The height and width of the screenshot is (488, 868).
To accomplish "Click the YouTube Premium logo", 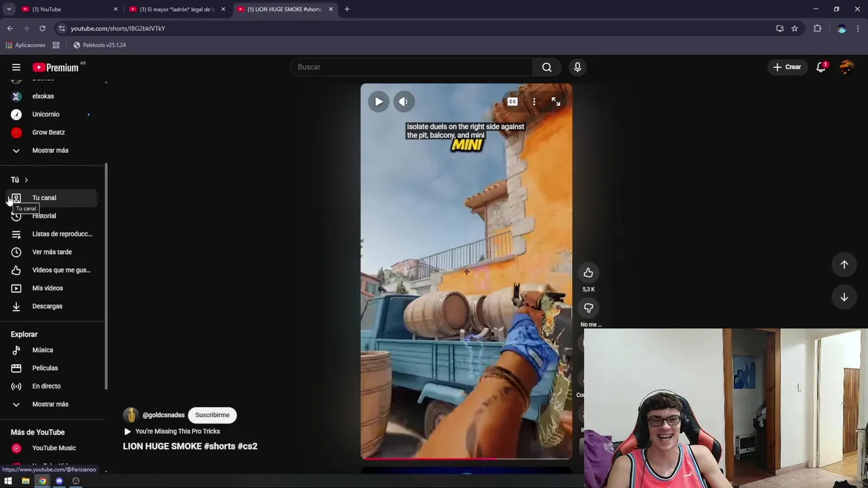I will tap(56, 67).
